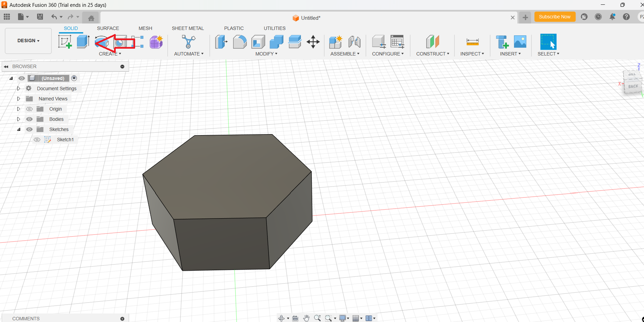Select the Fillet tool in Modify
The height and width of the screenshot is (322, 644).
coord(240,42)
